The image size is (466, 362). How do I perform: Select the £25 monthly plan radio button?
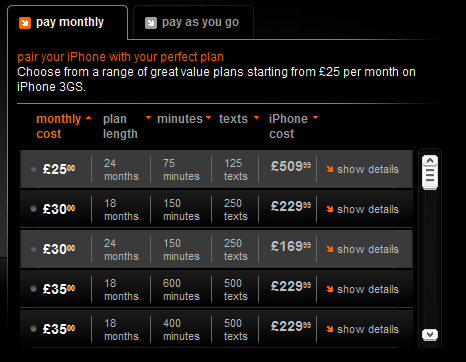coord(33,168)
